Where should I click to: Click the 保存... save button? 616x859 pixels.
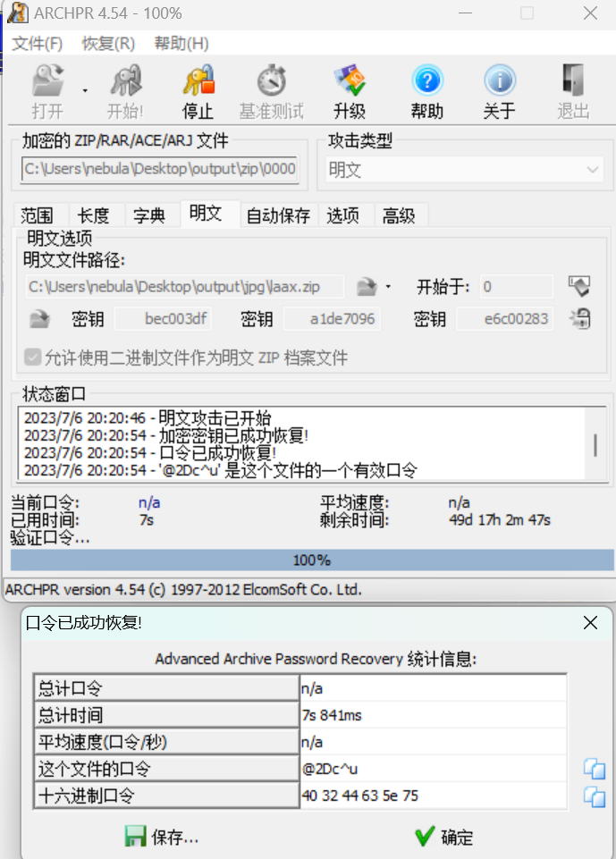click(x=162, y=837)
